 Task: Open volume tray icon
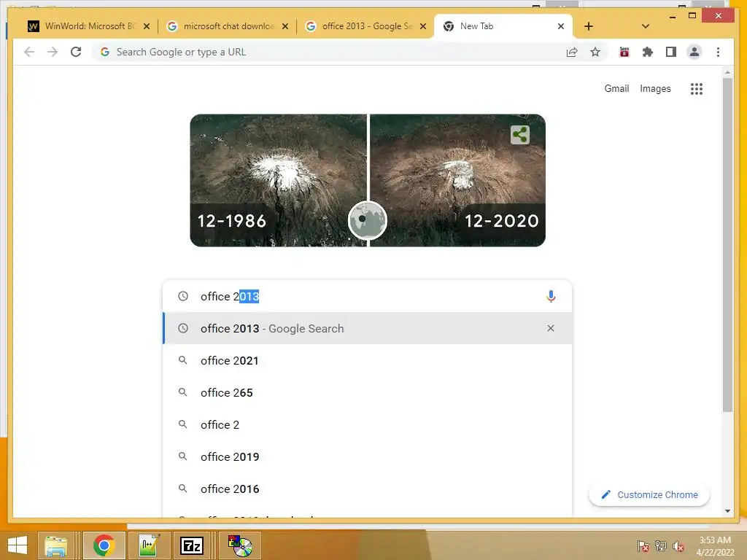[678, 545]
